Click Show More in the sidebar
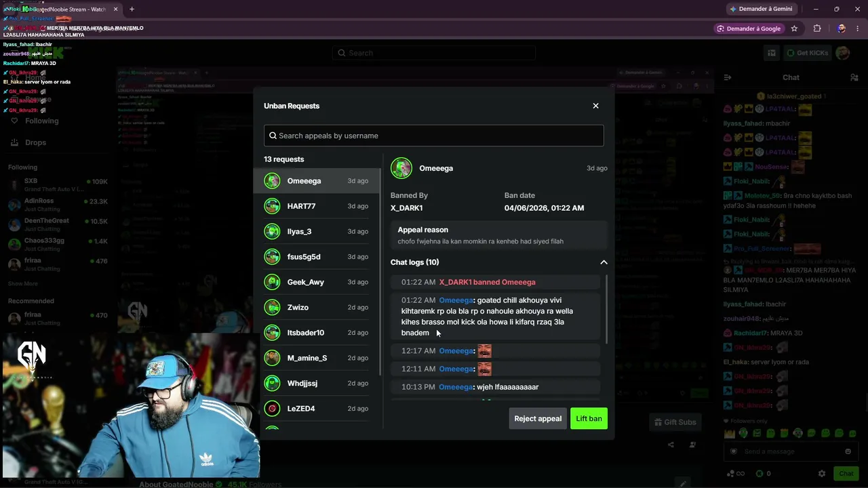868x488 pixels. (x=22, y=283)
